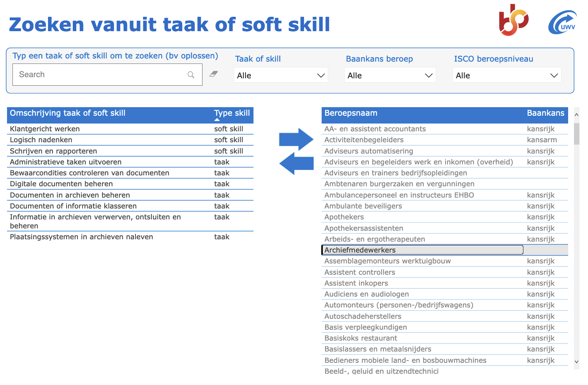The width and height of the screenshot is (588, 385).
Task: Select Documenten in archieven beheren row
Action: 130,195
